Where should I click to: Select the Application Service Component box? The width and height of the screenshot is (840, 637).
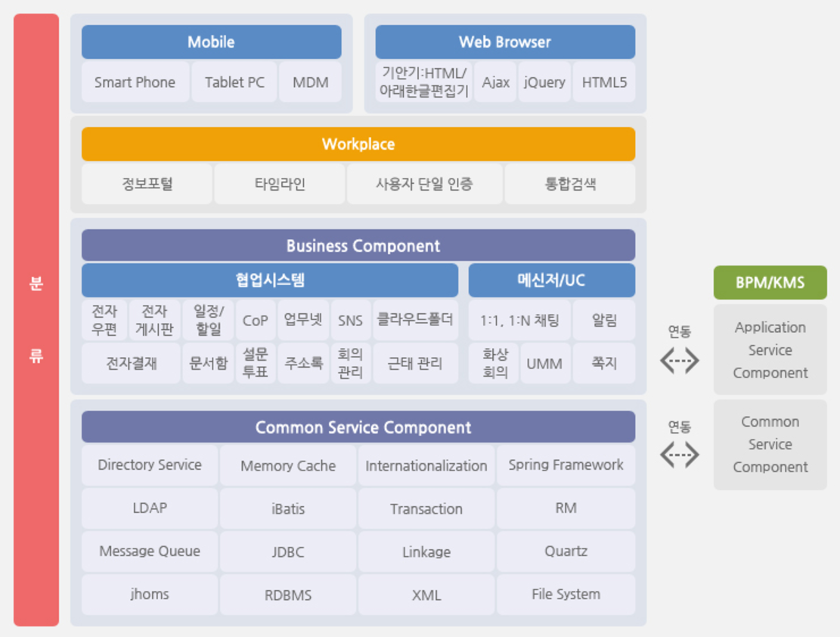click(770, 350)
